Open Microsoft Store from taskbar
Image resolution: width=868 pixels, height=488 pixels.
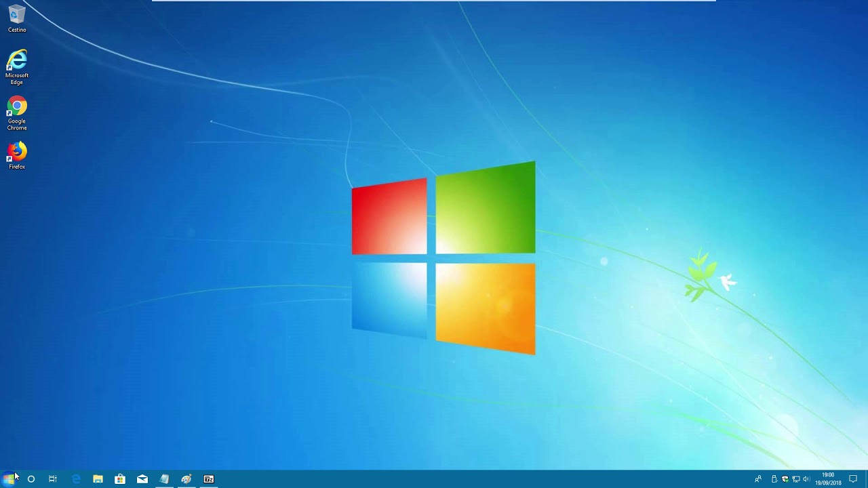120,479
